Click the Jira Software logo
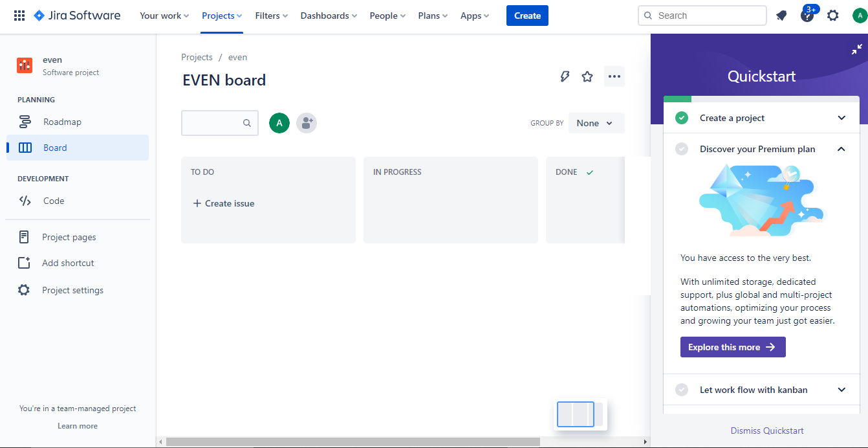The image size is (868, 448). (x=77, y=16)
